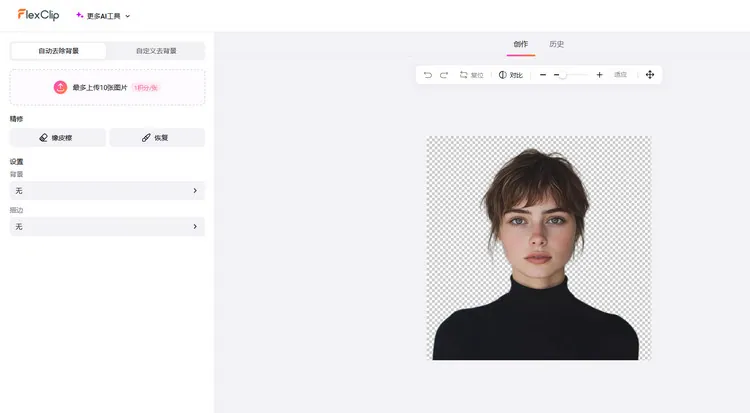Undo the last action
Viewport: 750px width, 413px height.
coord(428,75)
